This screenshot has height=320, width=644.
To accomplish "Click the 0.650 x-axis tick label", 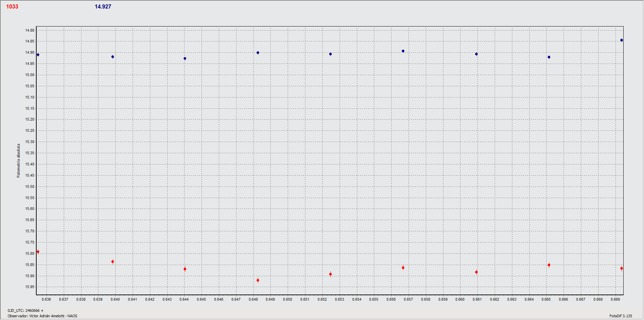I will [x=288, y=299].
